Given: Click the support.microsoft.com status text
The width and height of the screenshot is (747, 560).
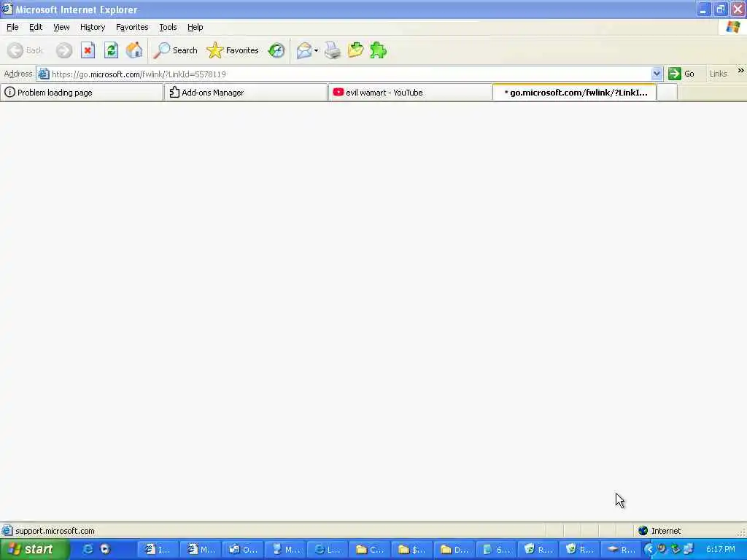Looking at the screenshot, I should click(x=55, y=531).
